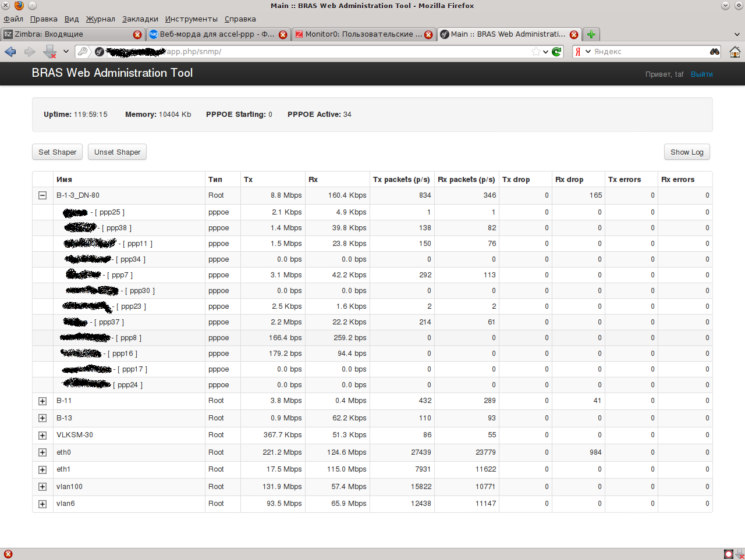Click the Выйти logout link
The image size is (745, 560).
701,74
